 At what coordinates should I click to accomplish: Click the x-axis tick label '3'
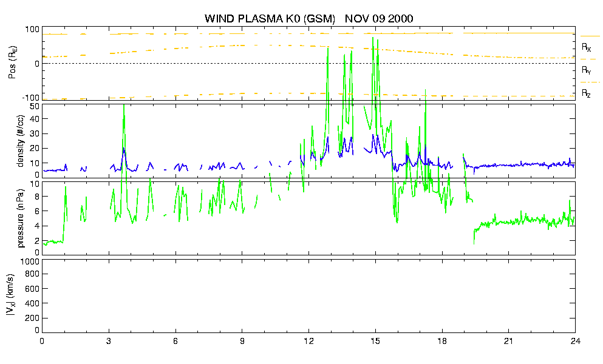tap(109, 341)
